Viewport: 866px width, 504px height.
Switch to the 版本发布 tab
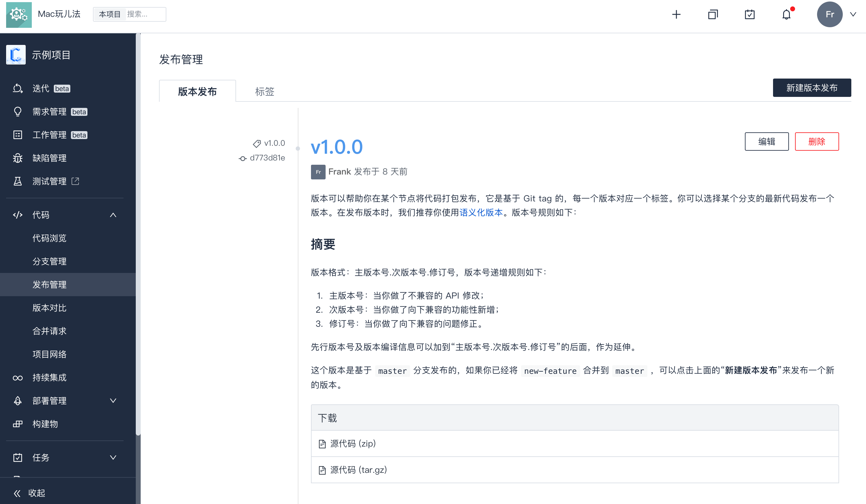coord(197,91)
